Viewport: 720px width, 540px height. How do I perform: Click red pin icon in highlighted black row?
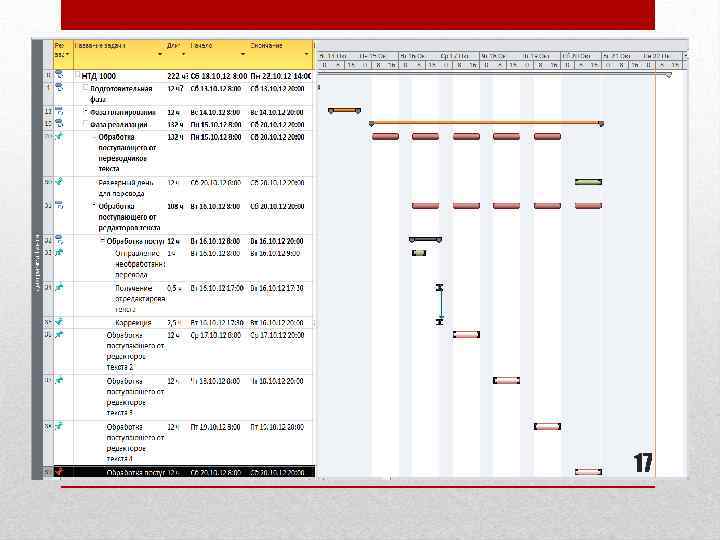[59, 471]
